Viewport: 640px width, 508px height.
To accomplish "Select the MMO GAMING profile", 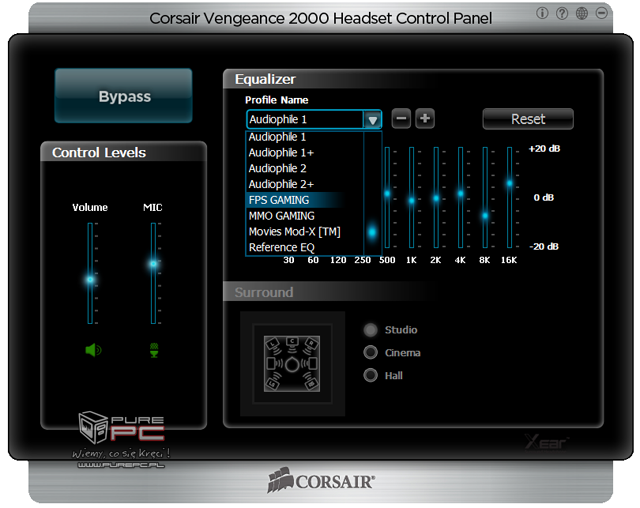I will pos(304,216).
